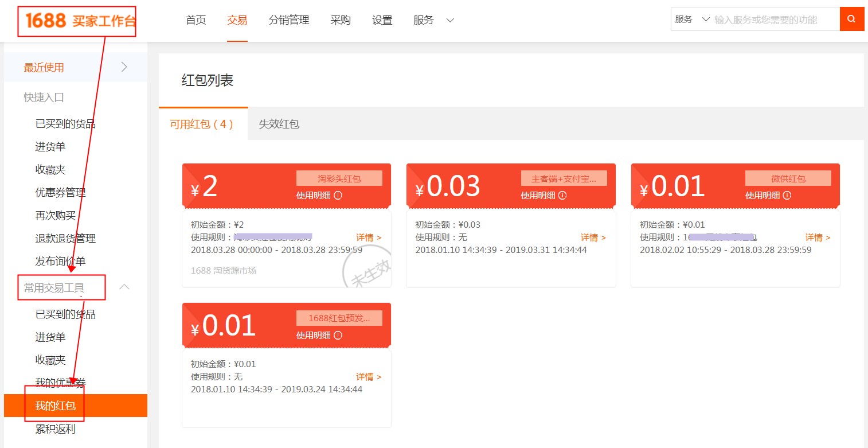This screenshot has width=868, height=448.
Task: Expand the 服务 menu chevron in top navigation
Action: click(x=450, y=20)
